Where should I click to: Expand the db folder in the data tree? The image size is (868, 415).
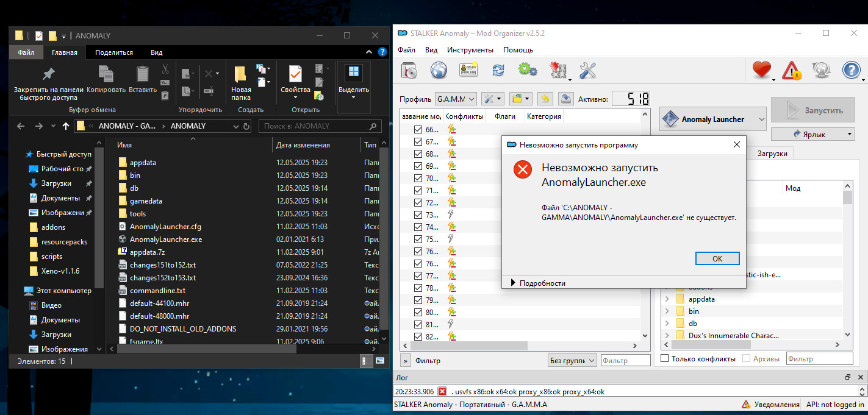pos(667,324)
